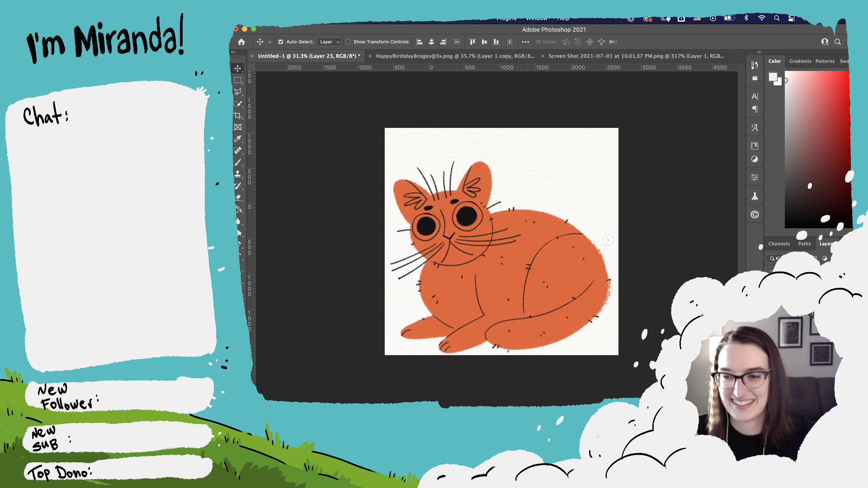Open macOS Spotlight search in menu bar
Viewport: 868px width, 488px height.
777,19
